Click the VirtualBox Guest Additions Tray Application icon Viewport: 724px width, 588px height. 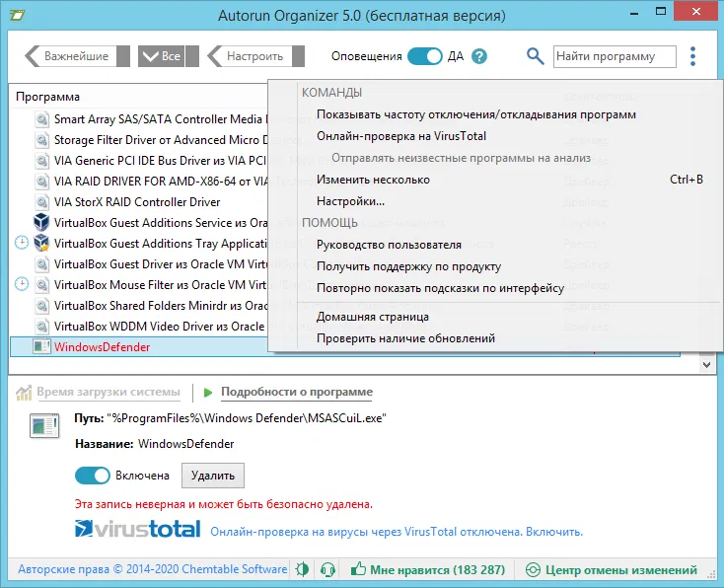point(41,243)
